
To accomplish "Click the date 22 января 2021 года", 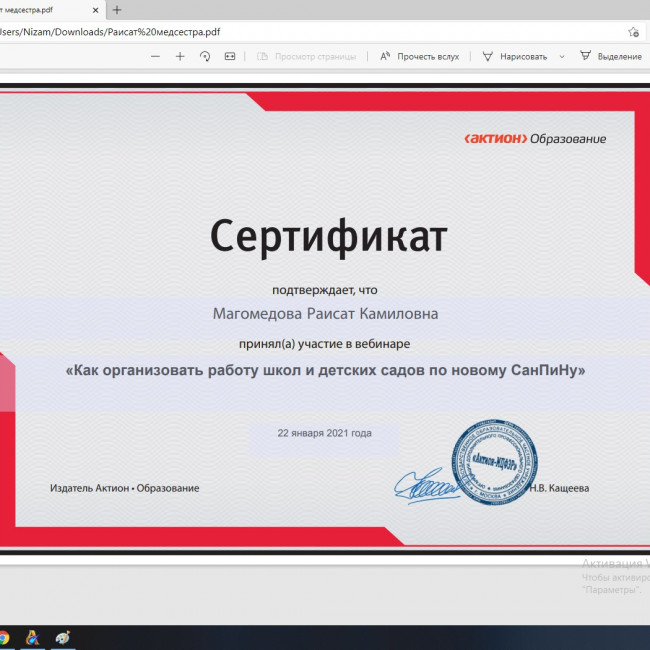I will tap(325, 433).
